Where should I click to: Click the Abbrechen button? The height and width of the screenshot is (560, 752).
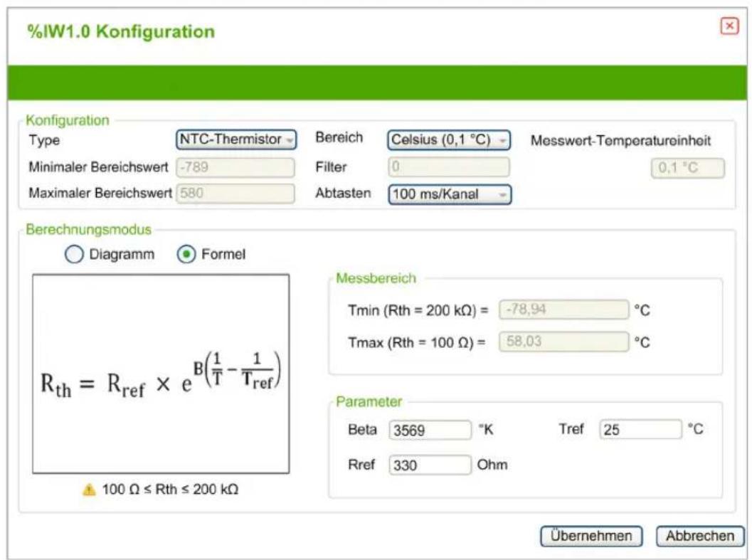coord(700,536)
